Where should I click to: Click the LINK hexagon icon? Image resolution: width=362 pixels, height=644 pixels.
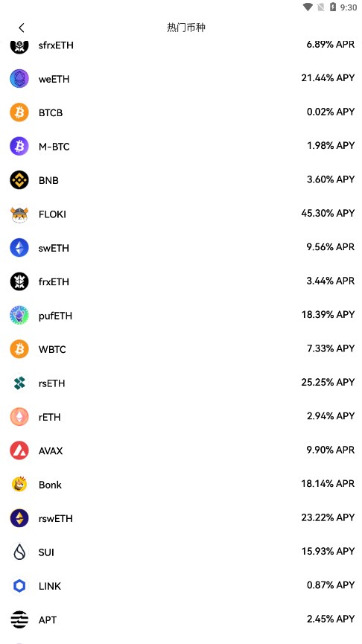click(19, 586)
